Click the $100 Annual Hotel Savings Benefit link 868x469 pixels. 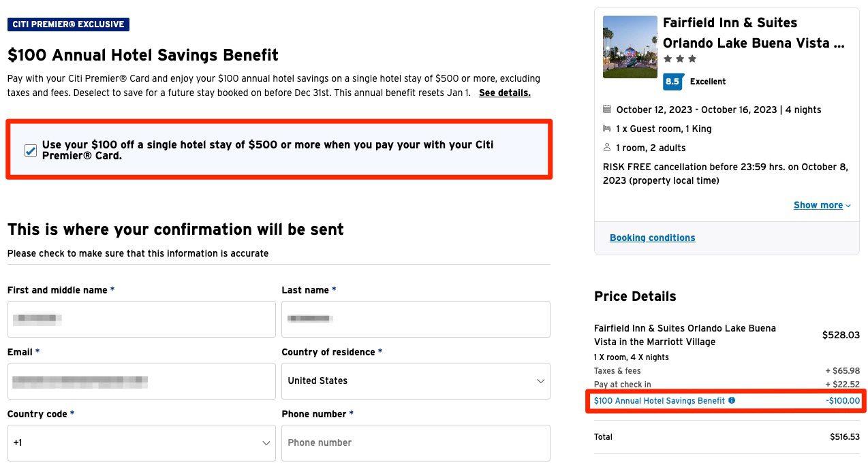click(x=659, y=401)
